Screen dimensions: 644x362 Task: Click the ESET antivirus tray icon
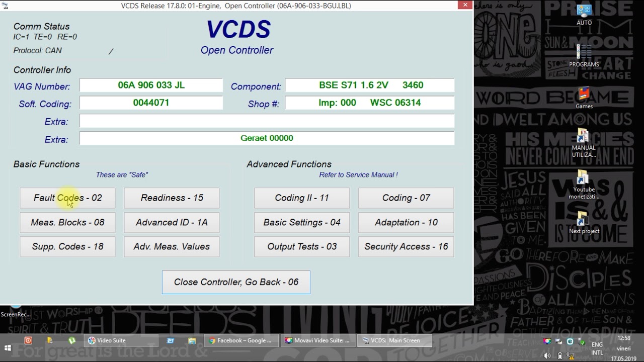click(x=570, y=341)
